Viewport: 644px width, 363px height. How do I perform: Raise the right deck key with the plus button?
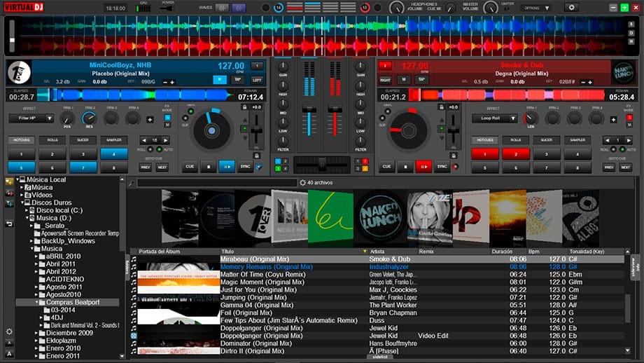click(x=590, y=82)
